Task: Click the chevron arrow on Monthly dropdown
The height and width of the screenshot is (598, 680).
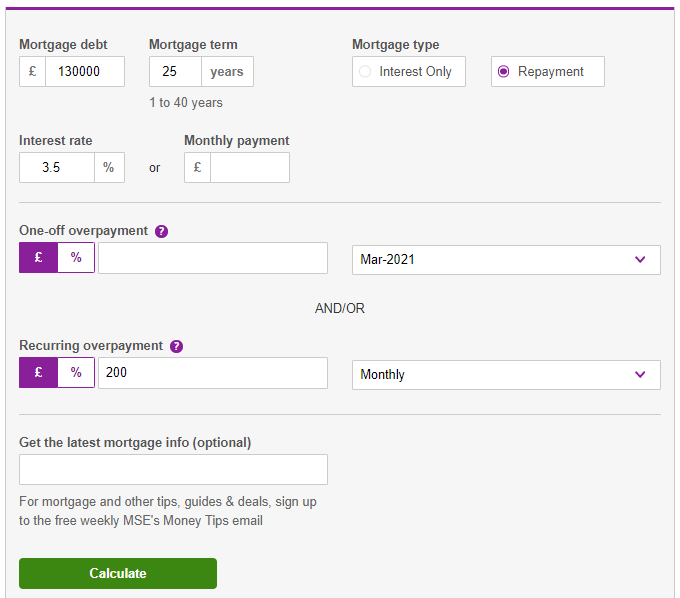Action: (x=641, y=375)
